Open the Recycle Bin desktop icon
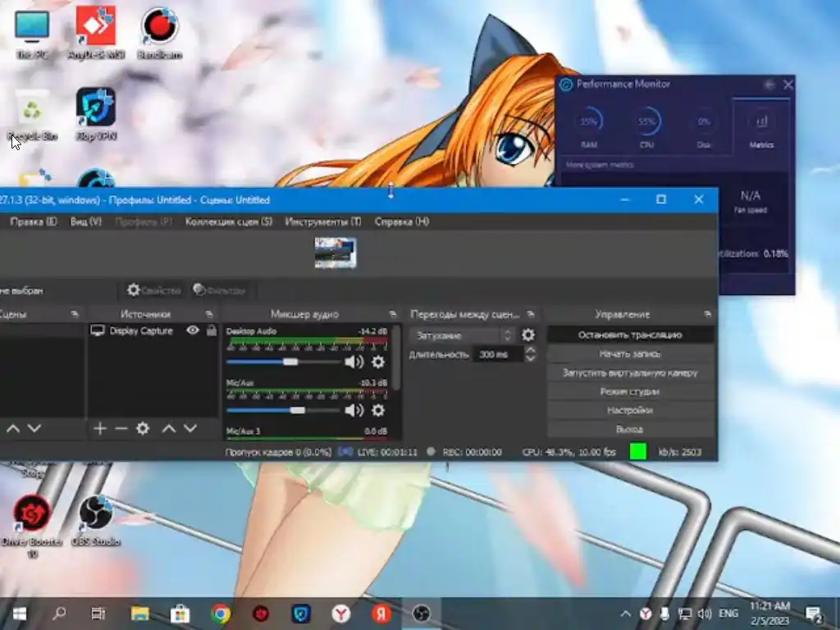The image size is (840, 630). pyautogui.click(x=32, y=115)
